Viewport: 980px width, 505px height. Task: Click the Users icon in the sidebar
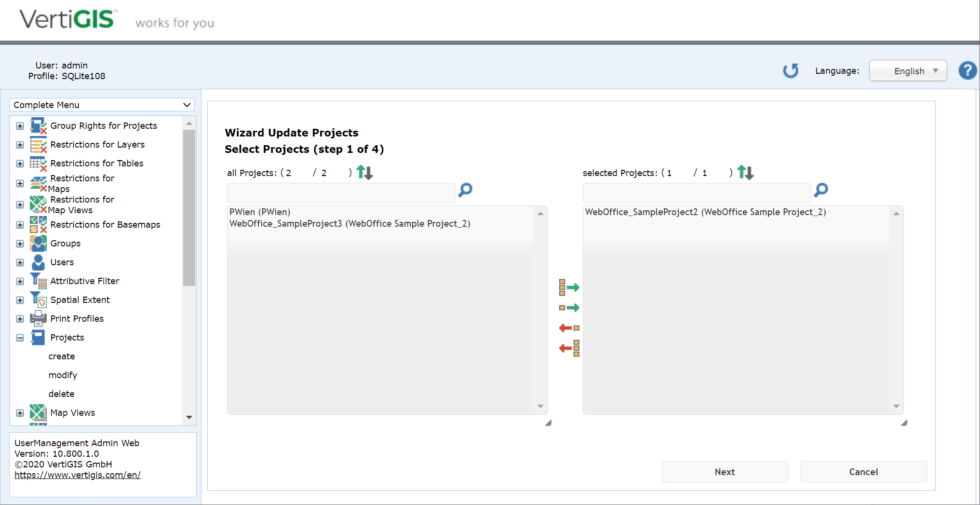click(x=38, y=262)
